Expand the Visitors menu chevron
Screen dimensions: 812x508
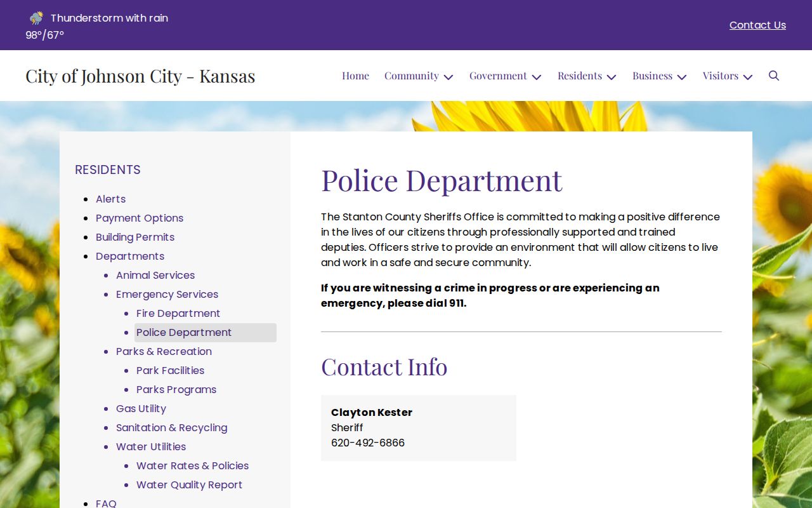click(748, 77)
